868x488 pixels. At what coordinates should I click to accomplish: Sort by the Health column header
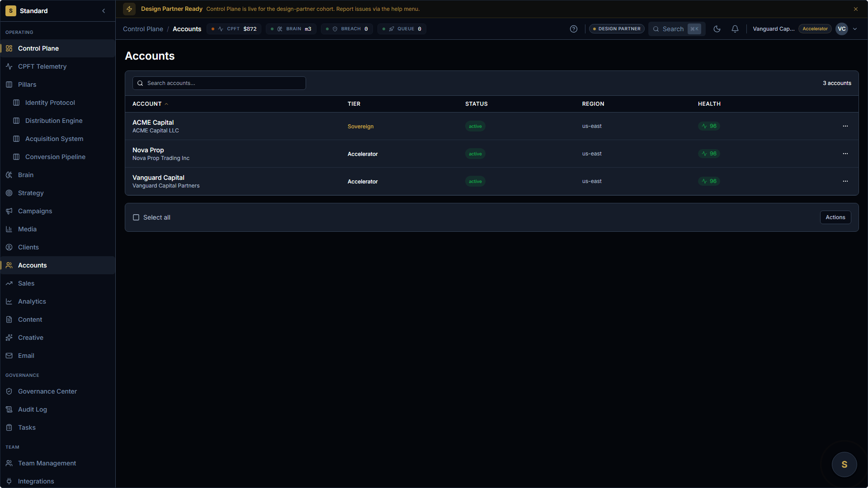pyautogui.click(x=709, y=104)
